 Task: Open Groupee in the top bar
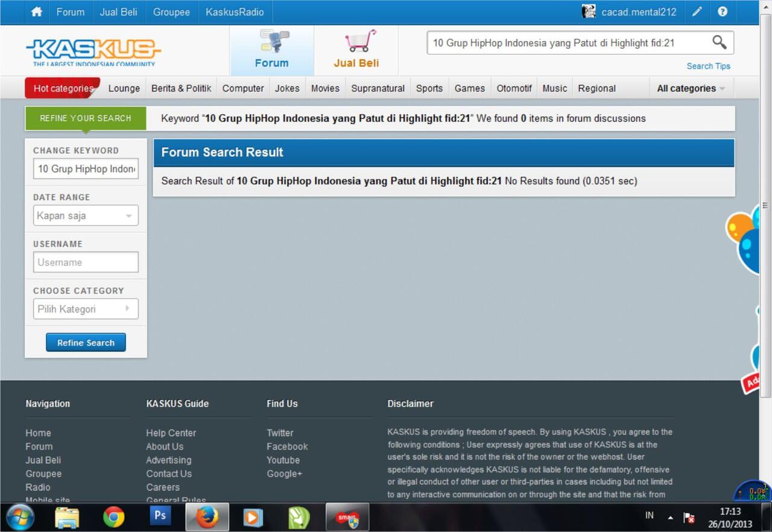[171, 11]
